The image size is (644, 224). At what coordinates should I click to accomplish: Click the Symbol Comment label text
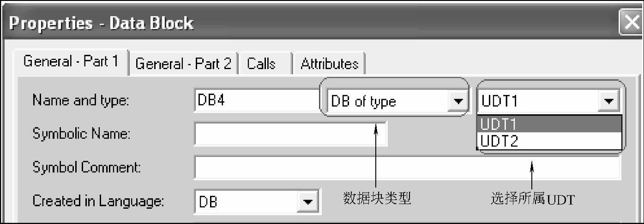pos(86,167)
